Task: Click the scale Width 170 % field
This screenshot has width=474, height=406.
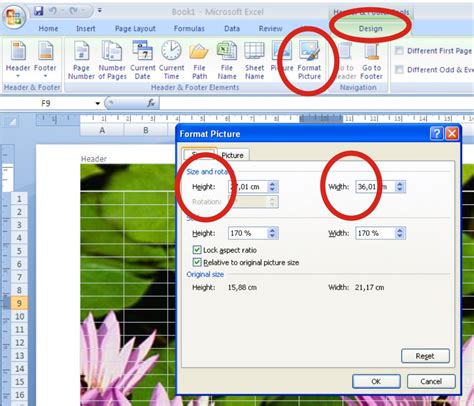Action: coord(375,233)
